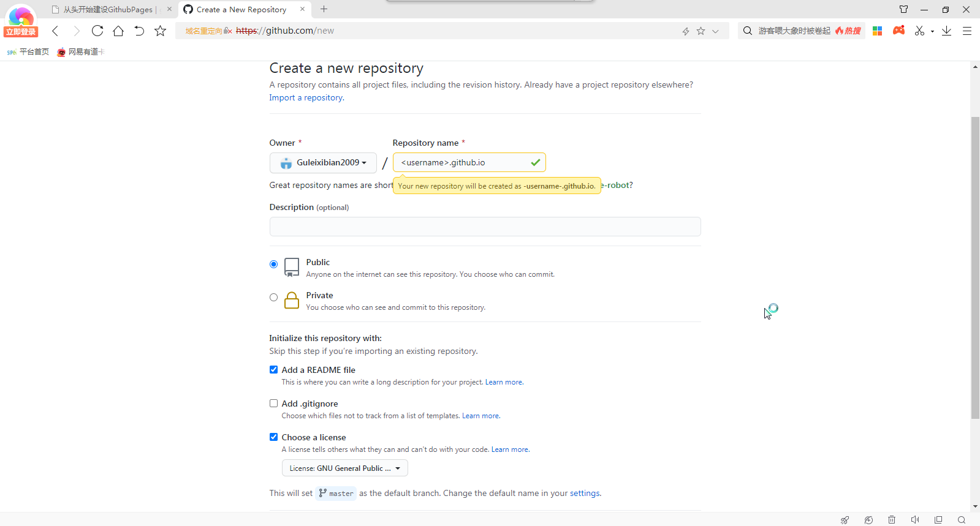Select the Public radio button

273,265
